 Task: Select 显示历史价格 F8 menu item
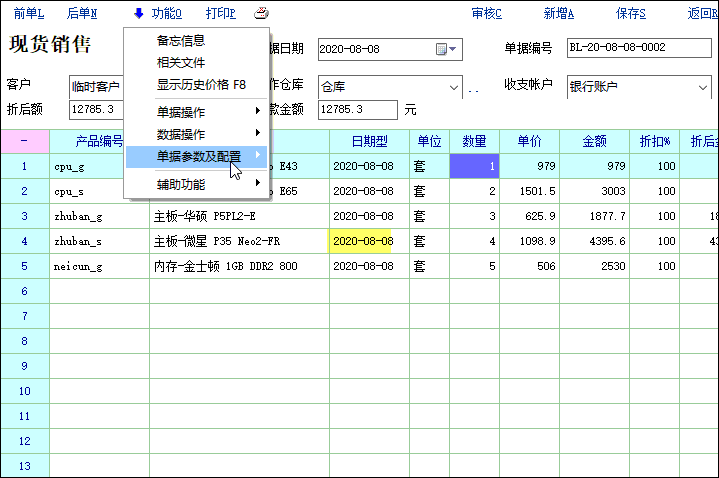200,84
